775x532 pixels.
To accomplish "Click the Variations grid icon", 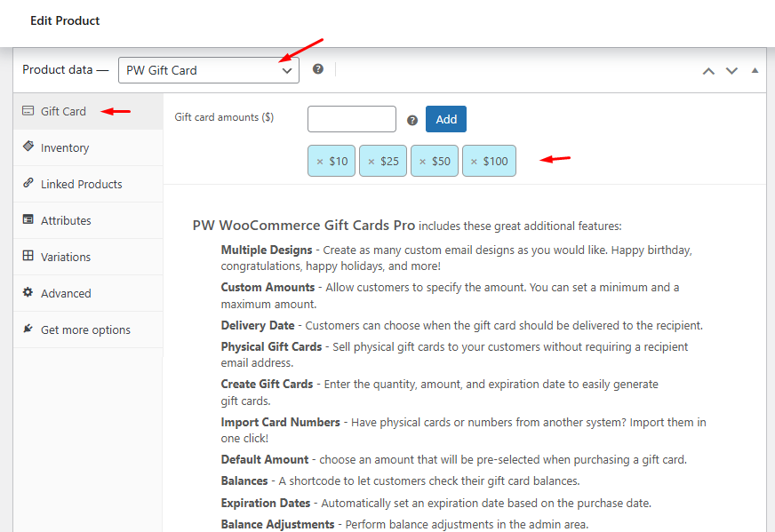I will click(28, 256).
